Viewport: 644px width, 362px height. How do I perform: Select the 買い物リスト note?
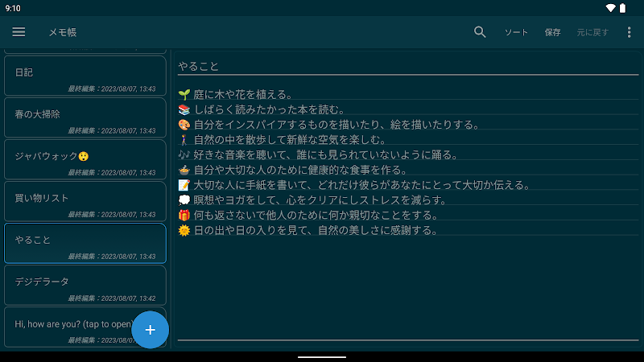coord(85,201)
